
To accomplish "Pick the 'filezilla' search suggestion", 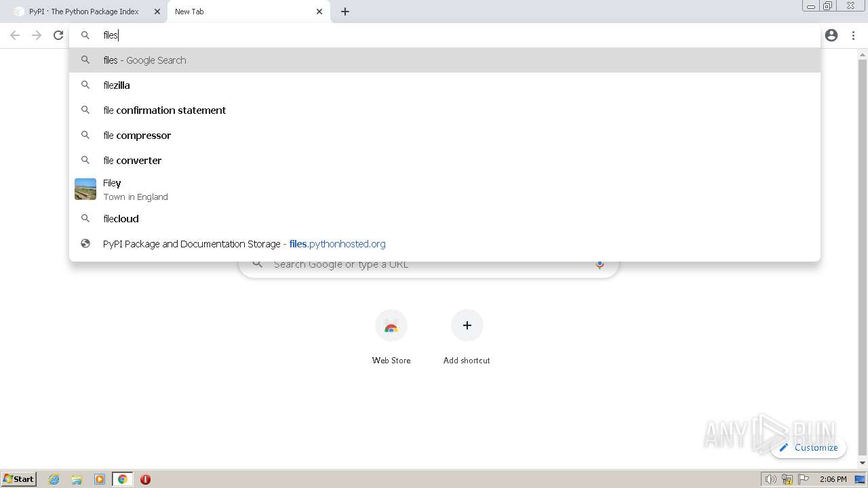I will [x=444, y=85].
